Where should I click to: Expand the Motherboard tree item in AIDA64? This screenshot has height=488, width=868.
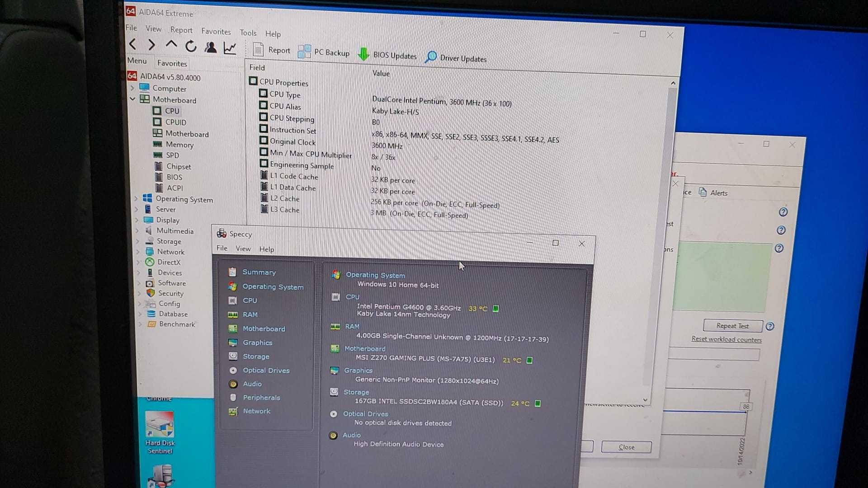point(132,100)
